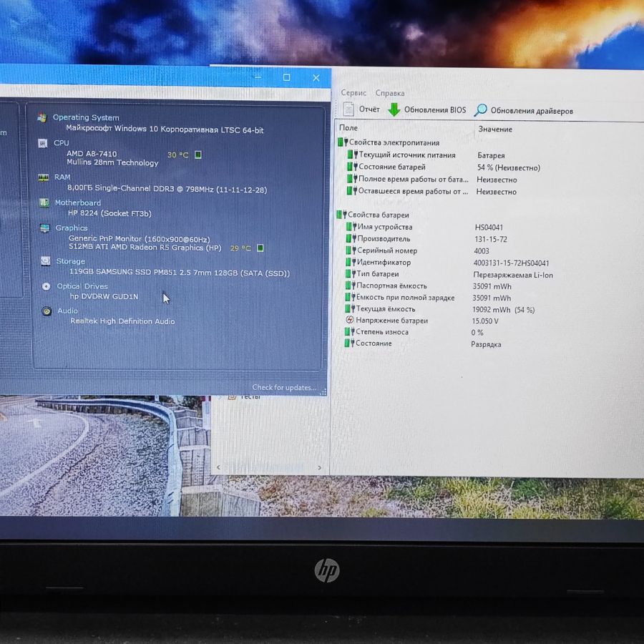Click the battery icon beside Состояние батарей
644x644 pixels.
pyautogui.click(x=352, y=166)
